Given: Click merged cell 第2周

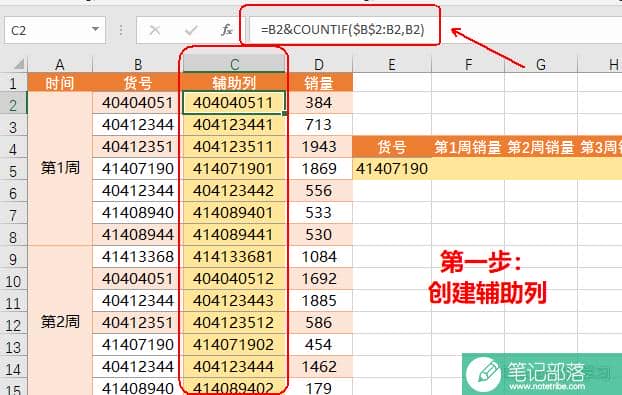Looking at the screenshot, I should (60, 321).
